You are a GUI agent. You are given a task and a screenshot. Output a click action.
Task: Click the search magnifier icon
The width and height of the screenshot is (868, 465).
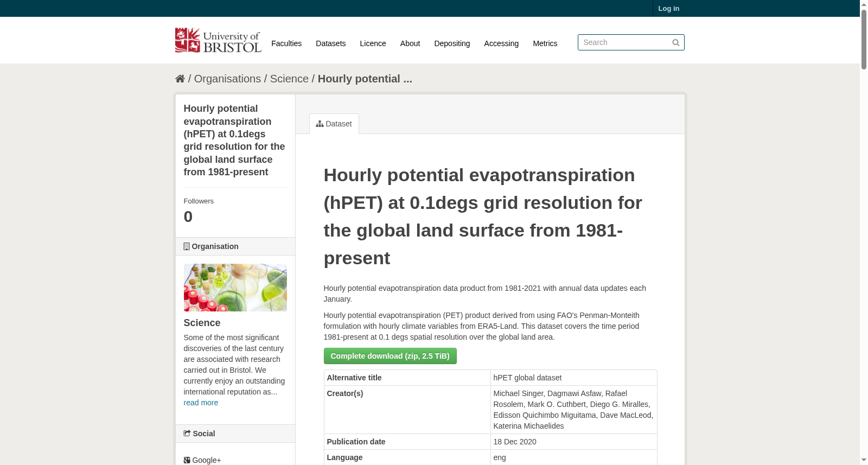[676, 42]
